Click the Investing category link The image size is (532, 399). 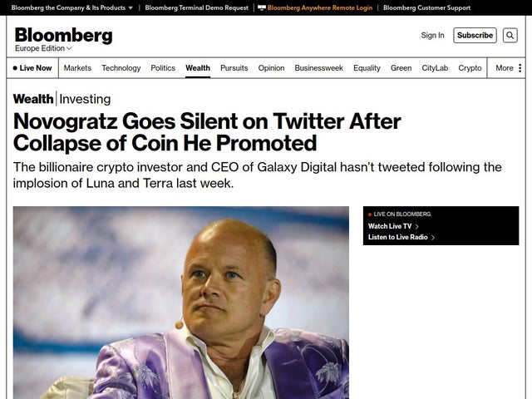85,99
